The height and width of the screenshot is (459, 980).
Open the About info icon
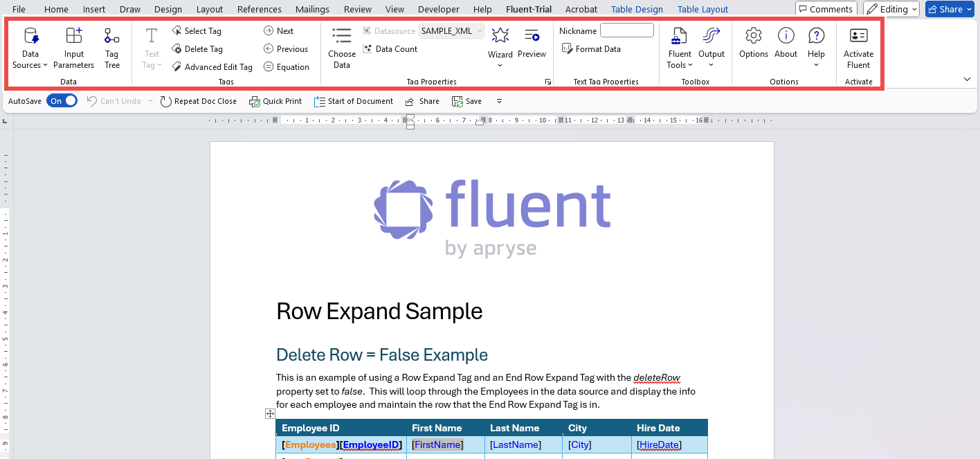[x=786, y=43]
